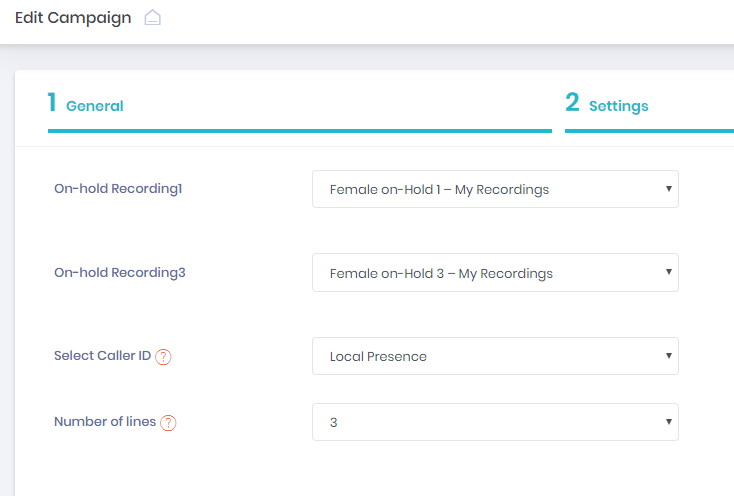Image resolution: width=734 pixels, height=496 pixels.
Task: Click the Edit Campaign page title
Action: click(73, 18)
